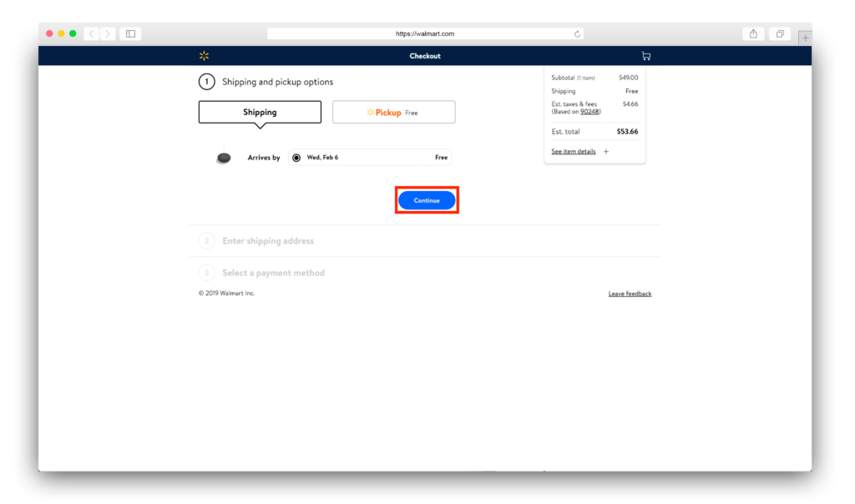855x504 pixels.
Task: Show all tabs overview button
Action: tap(780, 33)
